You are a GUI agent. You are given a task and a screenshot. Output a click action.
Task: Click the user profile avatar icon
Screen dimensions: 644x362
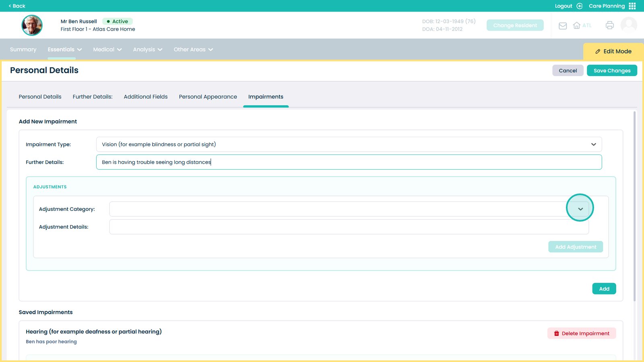(x=629, y=25)
